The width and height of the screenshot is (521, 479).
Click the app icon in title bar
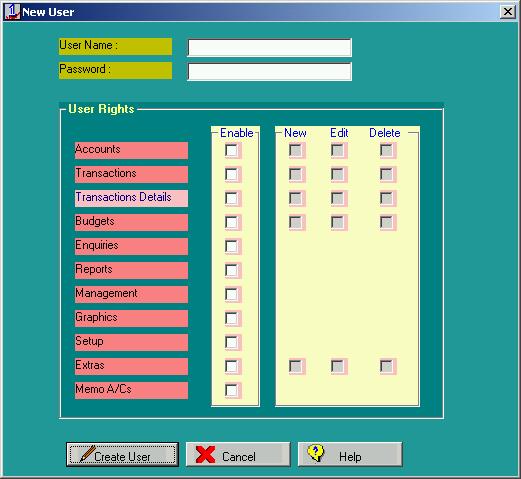[x=12, y=12]
